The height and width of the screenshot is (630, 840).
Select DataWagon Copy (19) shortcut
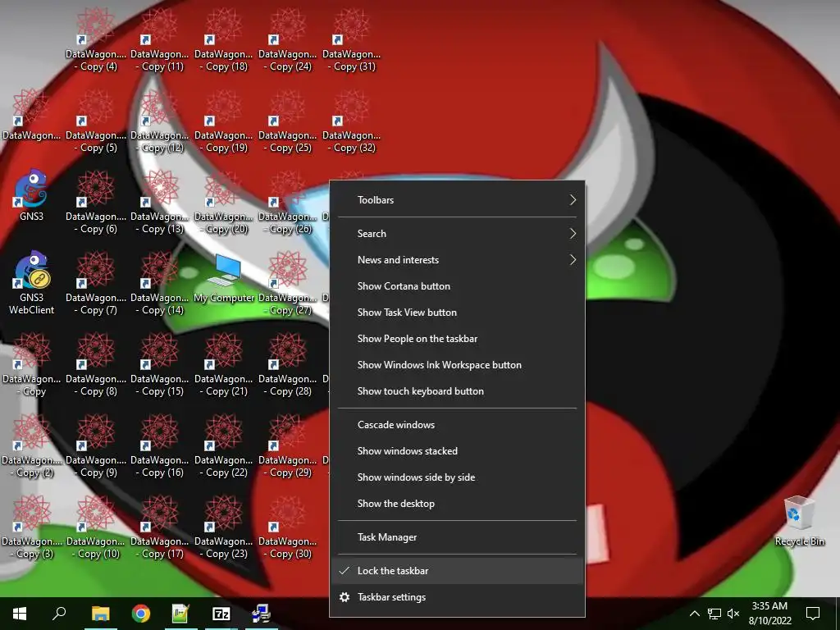[x=223, y=121]
